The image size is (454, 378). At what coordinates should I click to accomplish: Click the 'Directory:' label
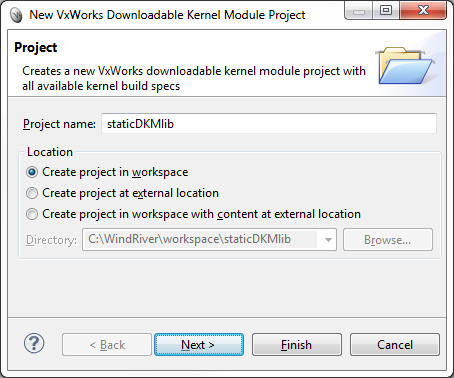[x=51, y=240]
